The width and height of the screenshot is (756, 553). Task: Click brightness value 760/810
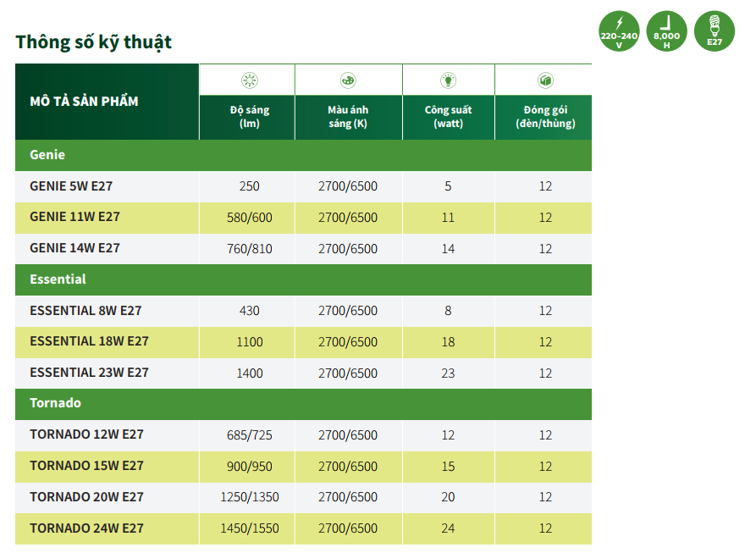click(249, 249)
